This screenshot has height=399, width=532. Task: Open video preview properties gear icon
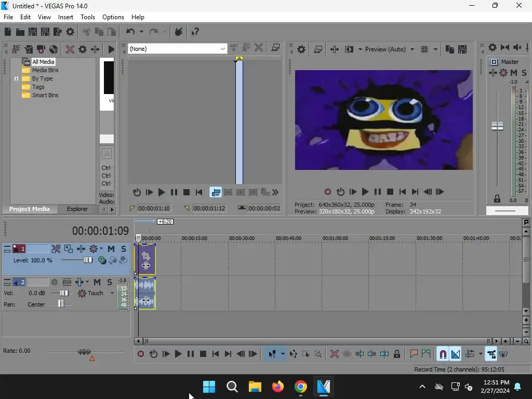(x=301, y=49)
